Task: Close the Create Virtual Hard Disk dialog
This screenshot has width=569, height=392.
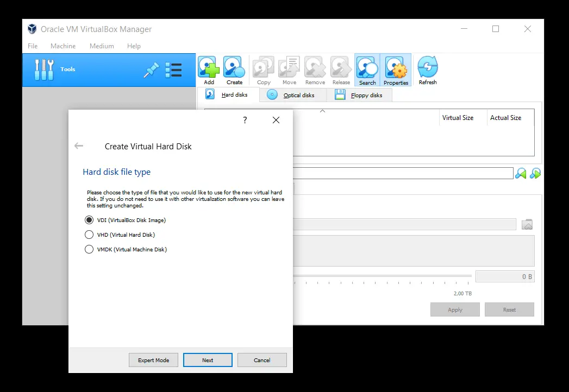Action: tap(276, 120)
